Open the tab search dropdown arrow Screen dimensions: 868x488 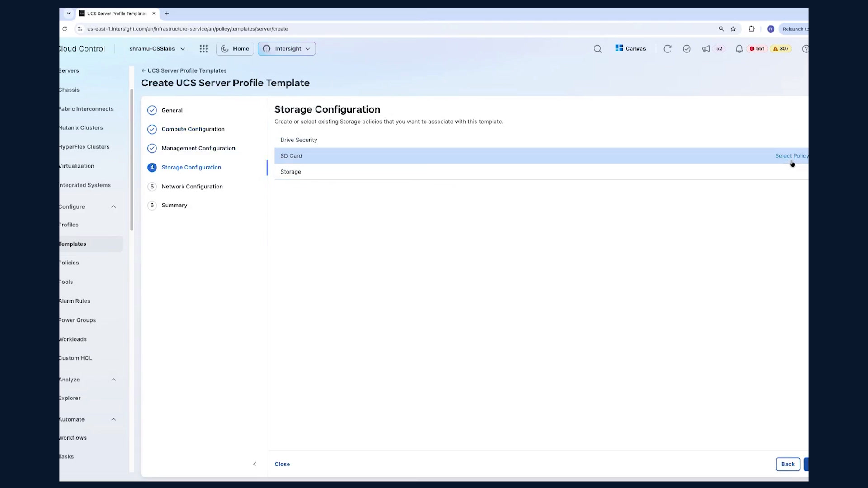pyautogui.click(x=69, y=14)
